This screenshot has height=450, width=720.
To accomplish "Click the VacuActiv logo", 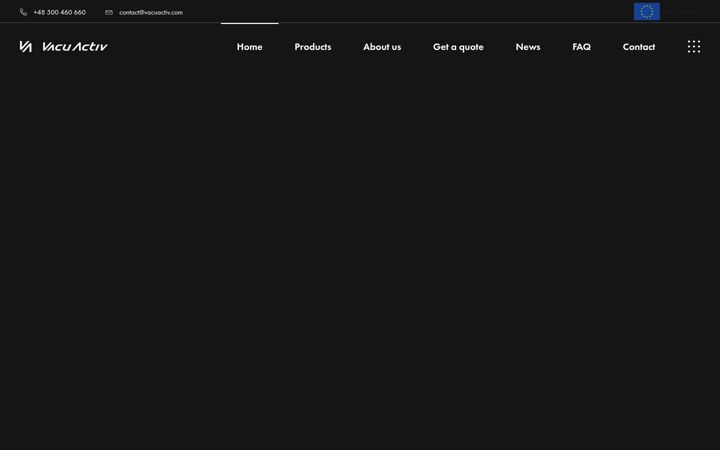I will click(63, 46).
